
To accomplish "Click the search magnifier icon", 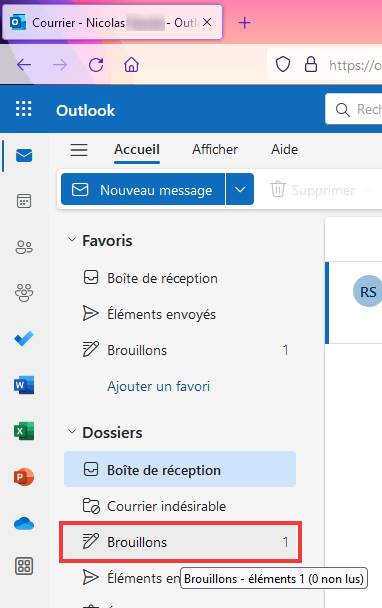I will (x=342, y=110).
